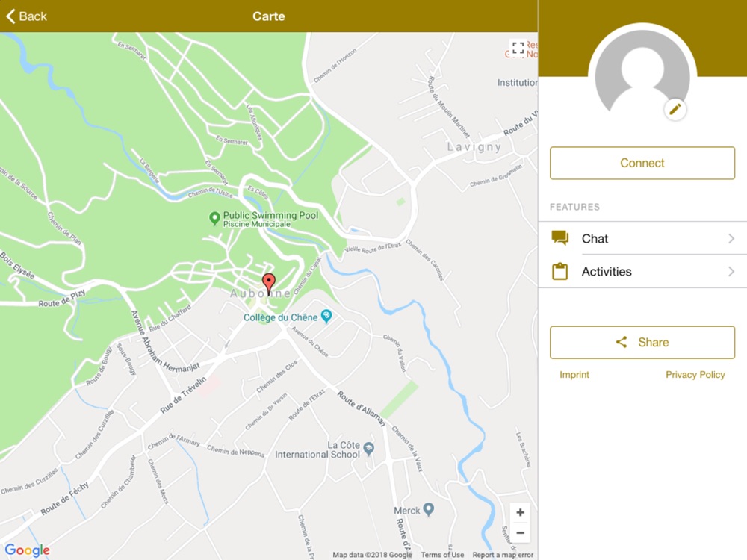Go back using the Back button

click(27, 16)
